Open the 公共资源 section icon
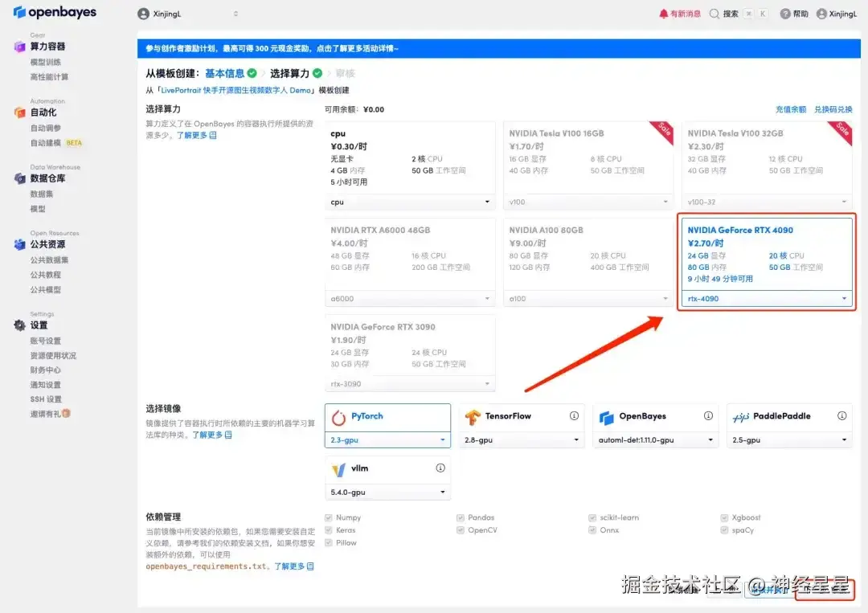The image size is (868, 613). [x=20, y=244]
